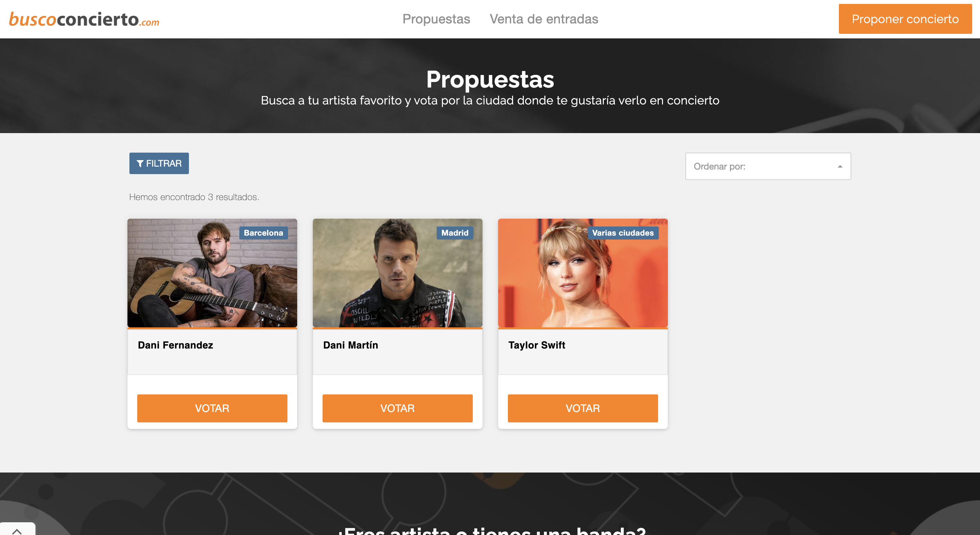Screen dimensions: 980x535
Task: Click the scroll-to-top chevron icon
Action: coord(17,530)
